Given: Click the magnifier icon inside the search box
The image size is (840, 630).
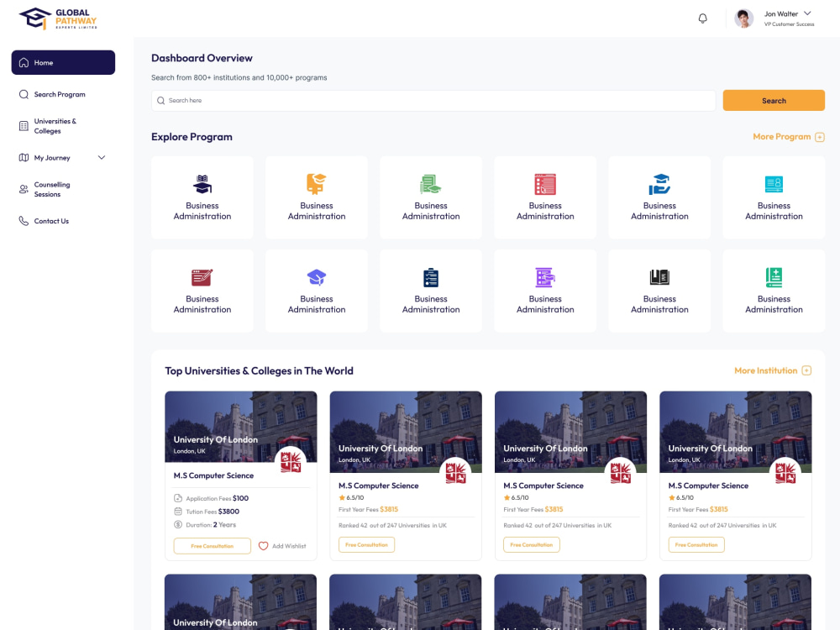Looking at the screenshot, I should 160,101.
